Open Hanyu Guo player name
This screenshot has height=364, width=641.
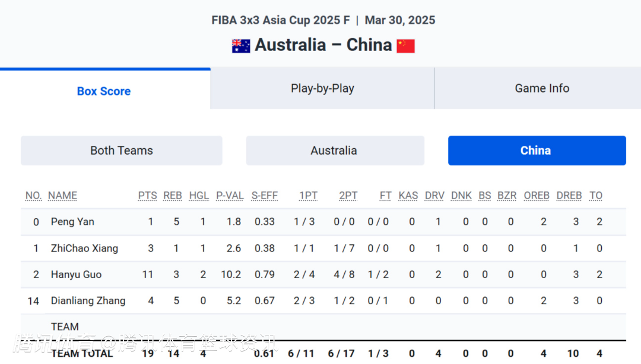coord(76,274)
